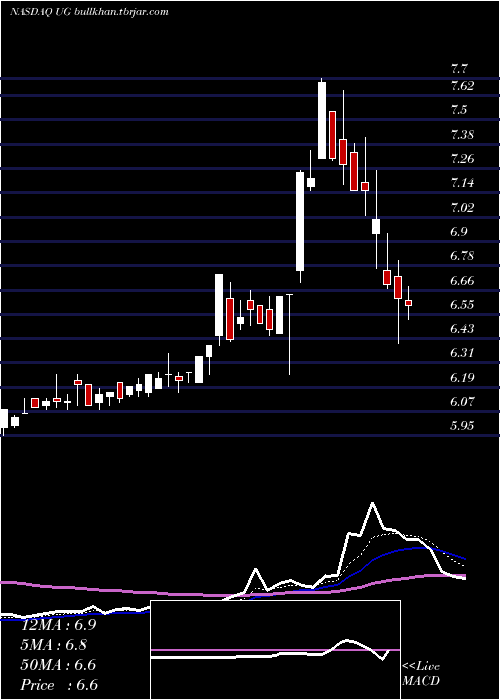The width and height of the screenshot is (500, 700).
Task: Click the 6.19 price axis label
Action: [x=462, y=378]
